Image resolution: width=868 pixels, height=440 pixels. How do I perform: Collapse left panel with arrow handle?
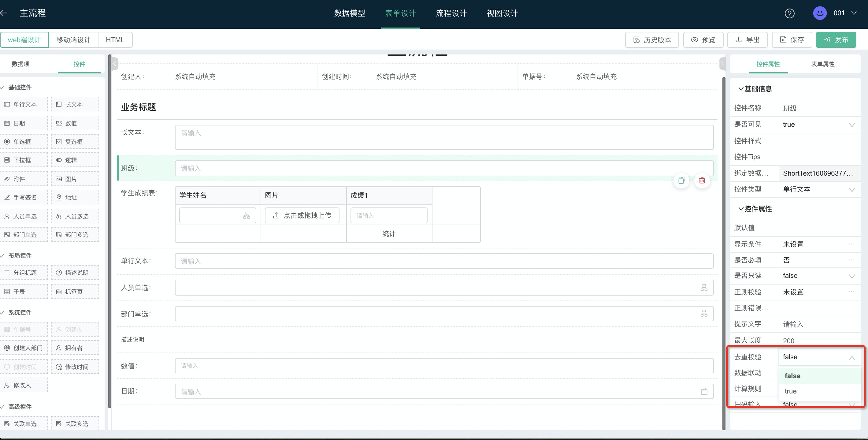click(x=115, y=63)
